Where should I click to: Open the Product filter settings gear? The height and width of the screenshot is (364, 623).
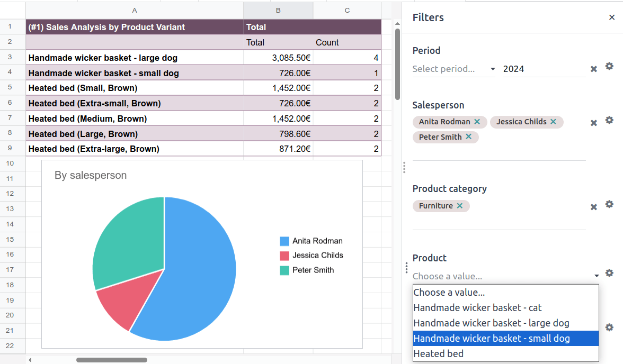coord(609,273)
